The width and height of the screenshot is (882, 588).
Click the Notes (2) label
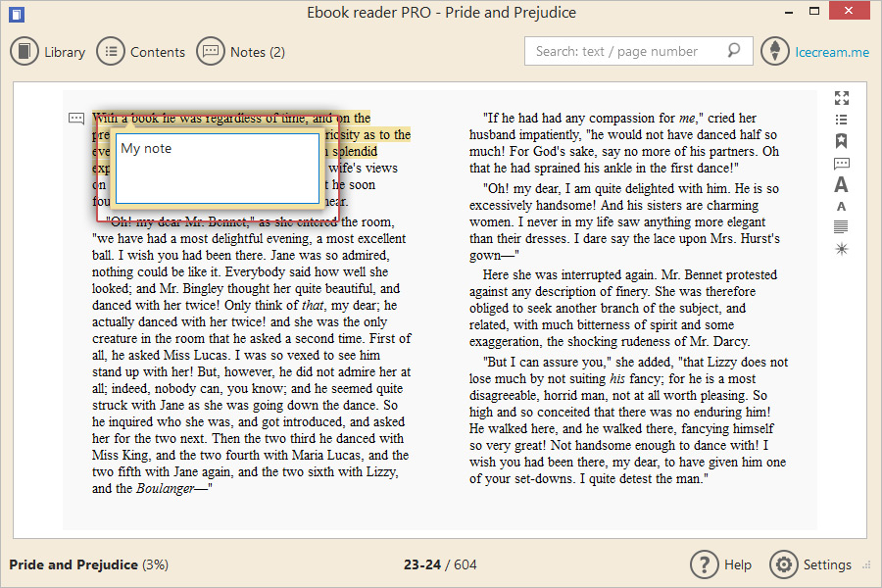pyautogui.click(x=258, y=52)
